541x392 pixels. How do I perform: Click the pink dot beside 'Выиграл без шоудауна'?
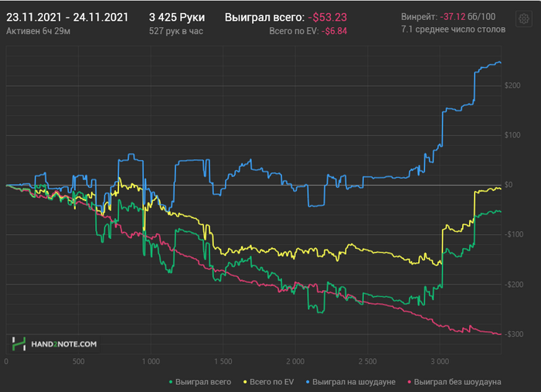coord(410,383)
